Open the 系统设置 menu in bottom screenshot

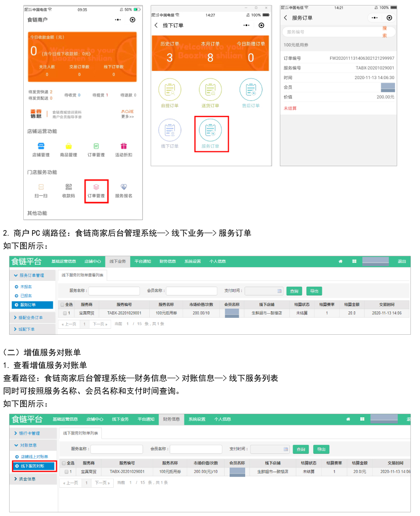[x=197, y=419]
